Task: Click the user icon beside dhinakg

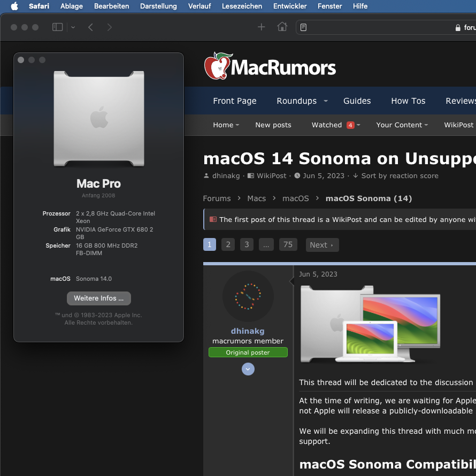Action: 206,176
